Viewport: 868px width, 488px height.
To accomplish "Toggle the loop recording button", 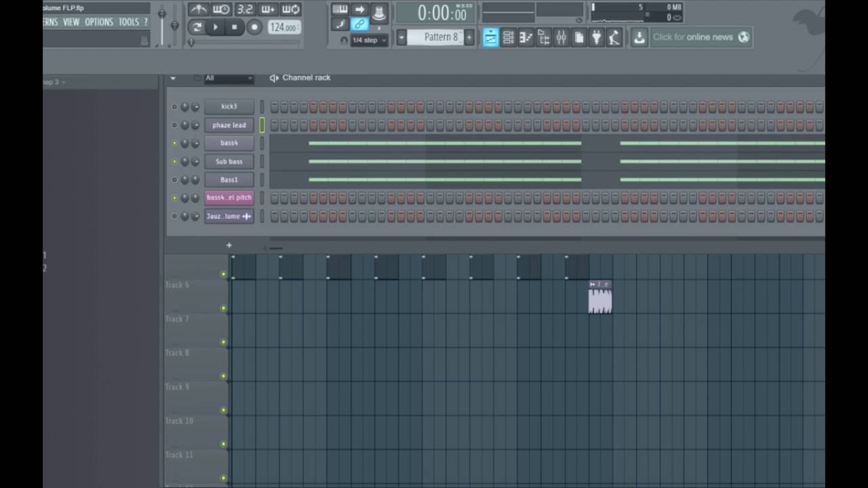I will pyautogui.click(x=291, y=9).
